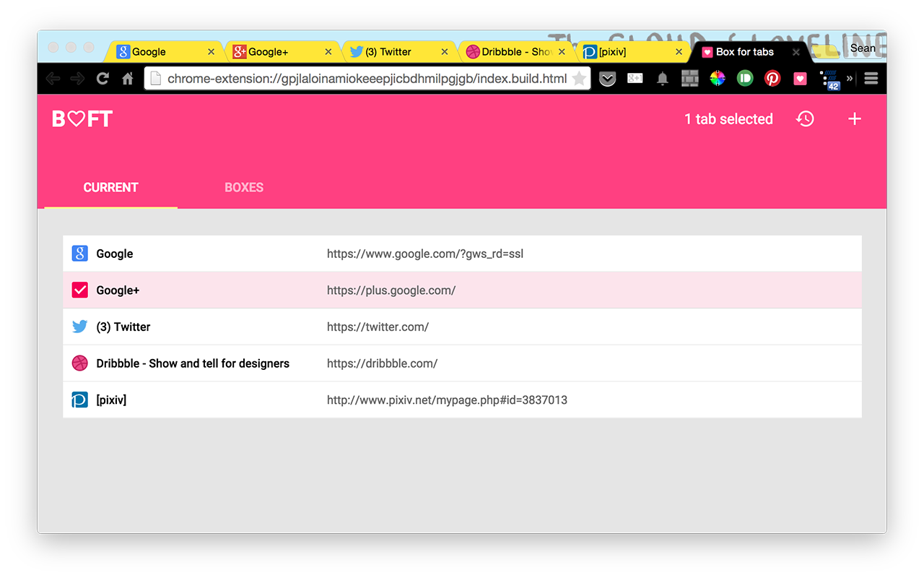Go back with the browser back arrow
Screen dimensions: 924x578
click(53, 79)
